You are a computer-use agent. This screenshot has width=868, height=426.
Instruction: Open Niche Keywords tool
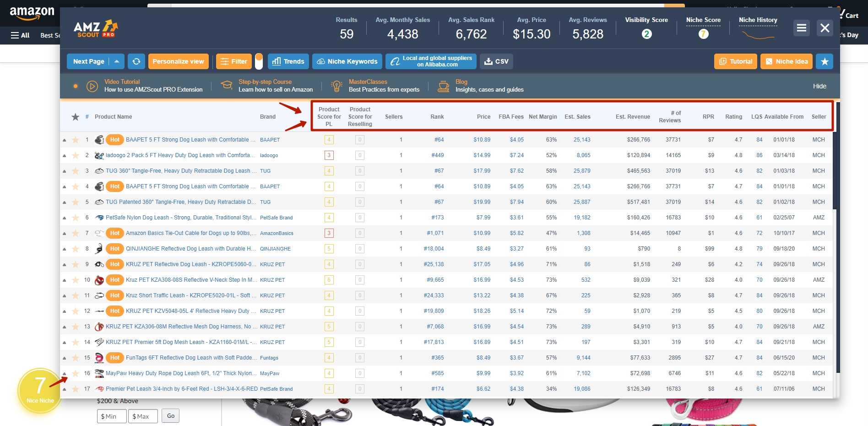(x=347, y=61)
